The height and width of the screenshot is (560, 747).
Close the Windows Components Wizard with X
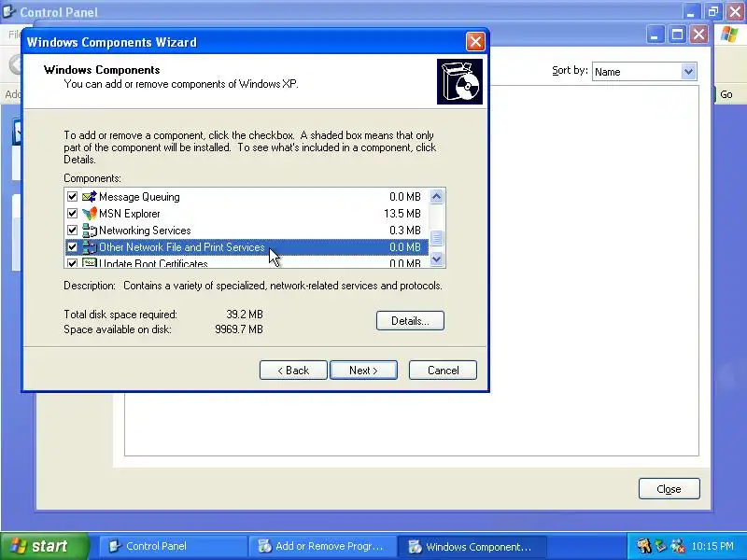(475, 42)
